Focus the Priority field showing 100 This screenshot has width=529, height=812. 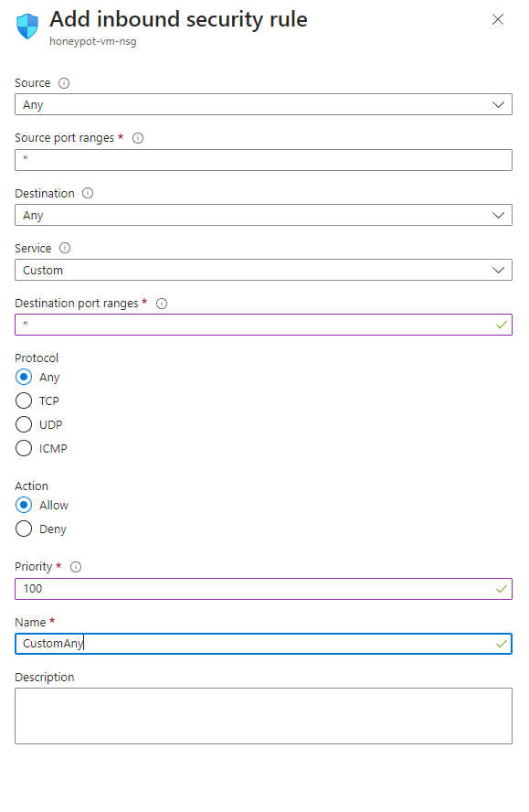coord(263,589)
